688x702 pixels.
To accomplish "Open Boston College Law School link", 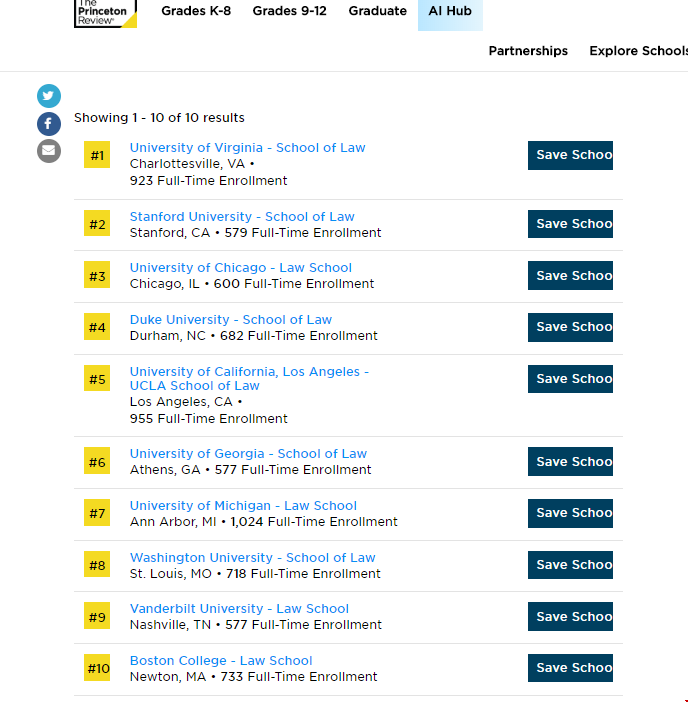I will [x=221, y=661].
